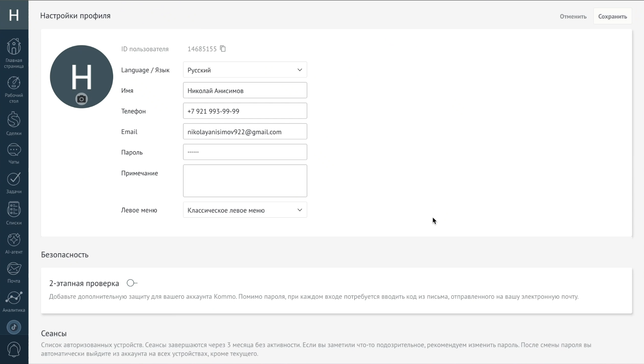Click the TikTok round sidebar icon
Image resolution: width=644 pixels, height=364 pixels.
tap(14, 327)
